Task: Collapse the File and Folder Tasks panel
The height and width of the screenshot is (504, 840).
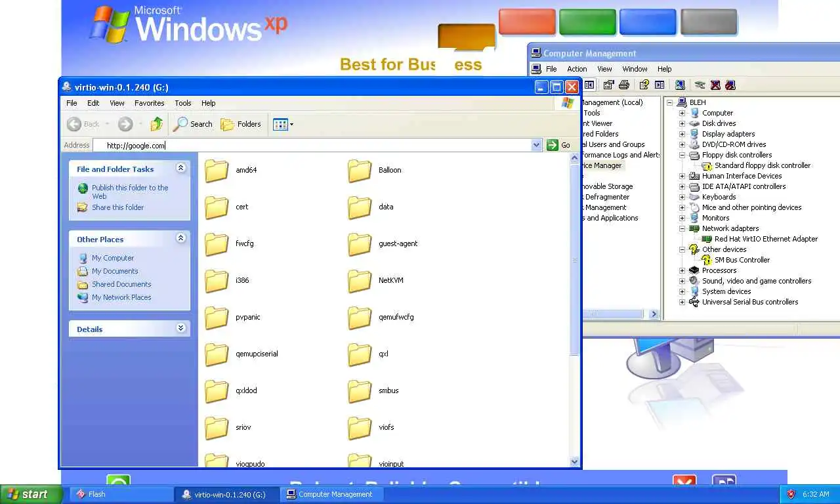Action: pyautogui.click(x=180, y=168)
